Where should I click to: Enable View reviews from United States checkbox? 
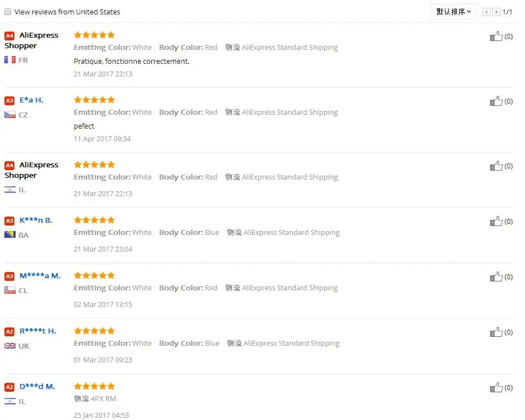click(x=8, y=12)
